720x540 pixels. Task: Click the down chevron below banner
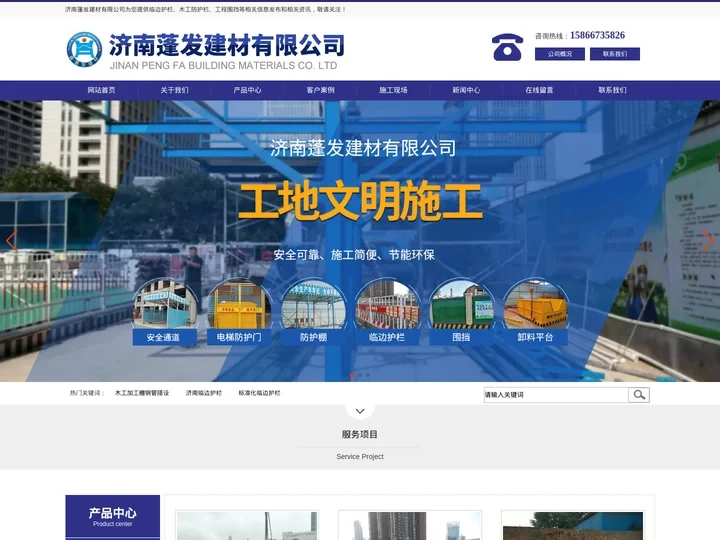pos(360,411)
